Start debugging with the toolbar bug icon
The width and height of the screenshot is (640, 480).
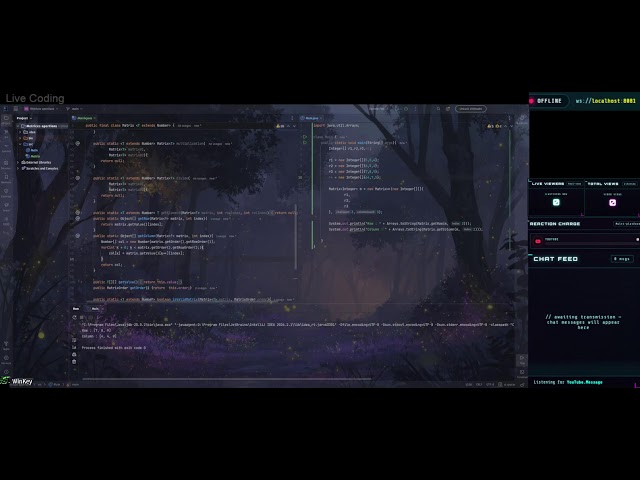point(406,109)
